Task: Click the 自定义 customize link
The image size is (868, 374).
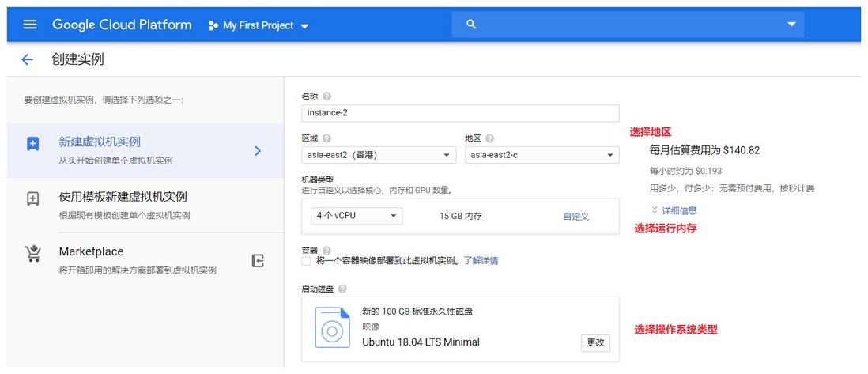Action: point(576,217)
